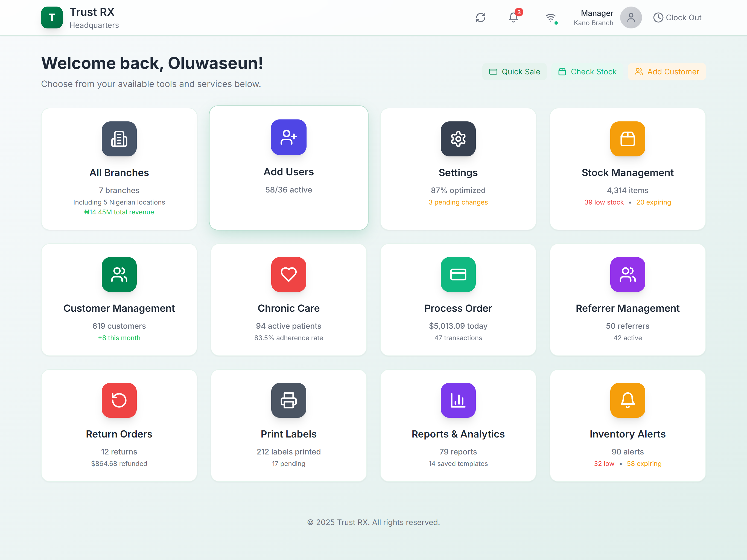Click the Chronic Care heart icon

click(x=288, y=274)
